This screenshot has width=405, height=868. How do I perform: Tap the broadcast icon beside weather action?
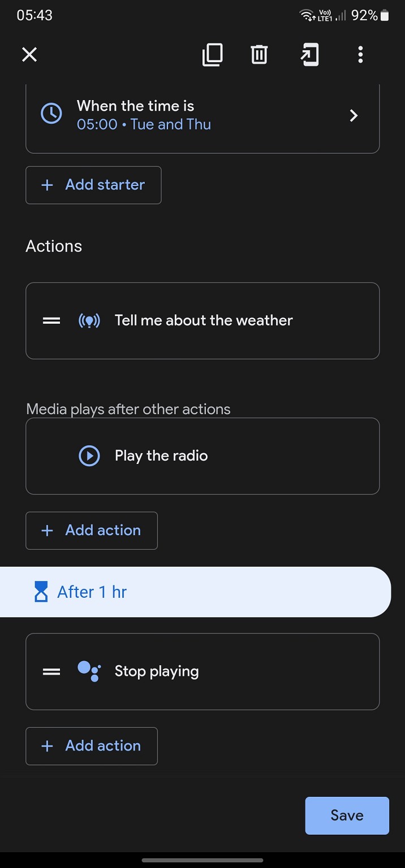pyautogui.click(x=89, y=321)
